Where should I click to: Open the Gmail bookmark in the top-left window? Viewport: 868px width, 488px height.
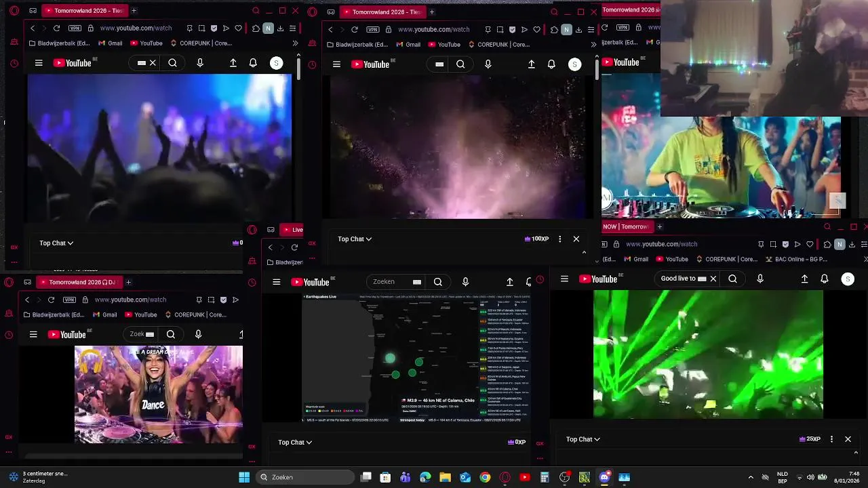coord(111,43)
